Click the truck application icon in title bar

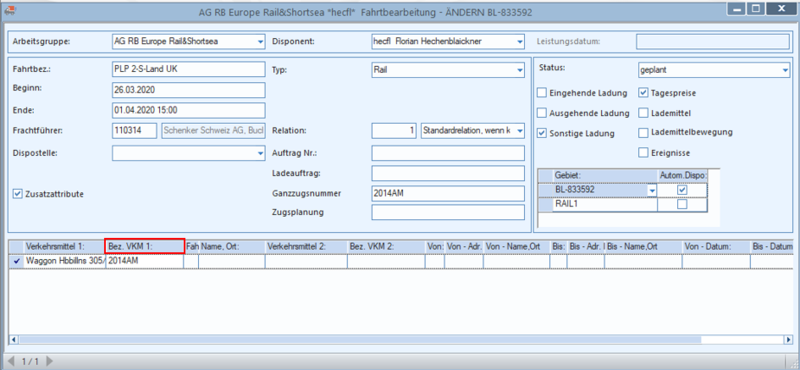coord(10,8)
